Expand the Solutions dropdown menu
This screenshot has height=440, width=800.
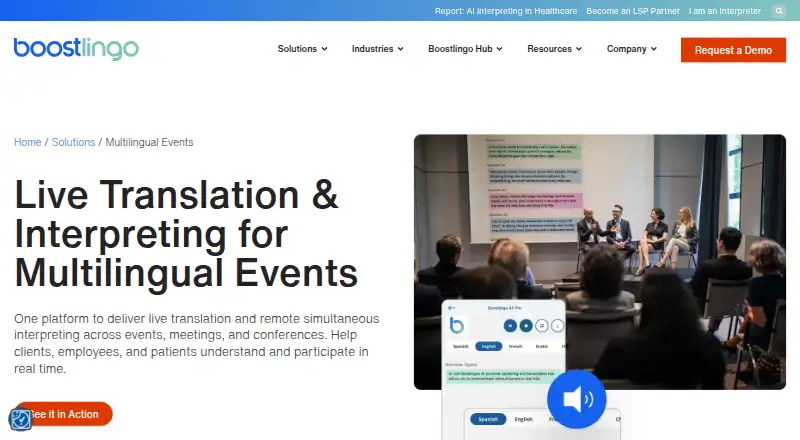tap(302, 49)
